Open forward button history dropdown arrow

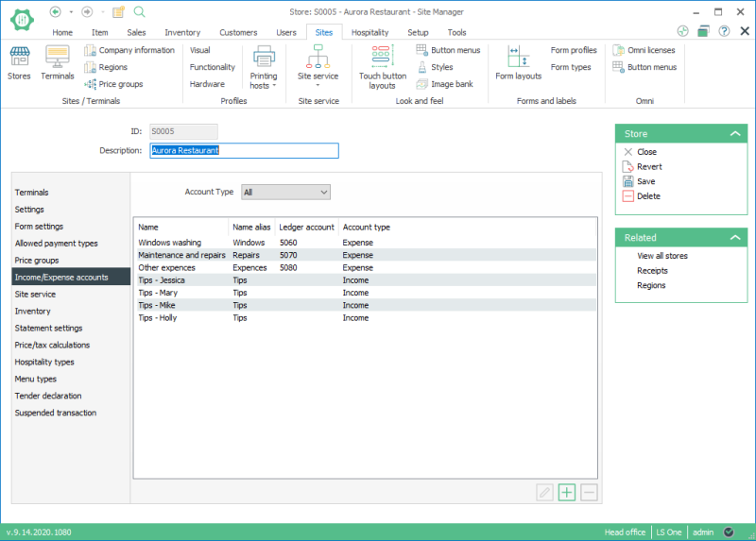(x=102, y=11)
